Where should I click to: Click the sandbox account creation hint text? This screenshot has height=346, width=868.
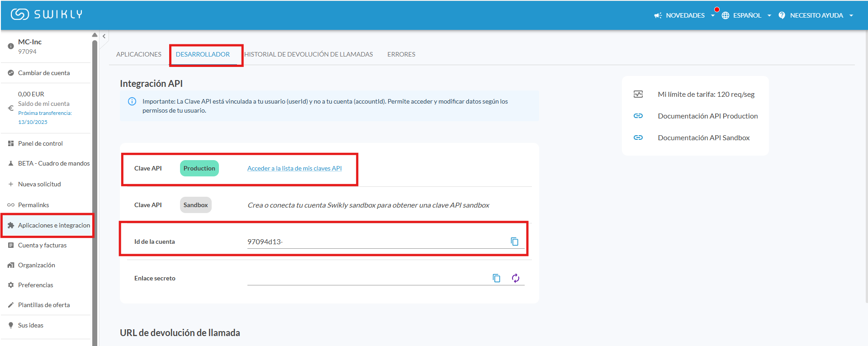tap(368, 205)
